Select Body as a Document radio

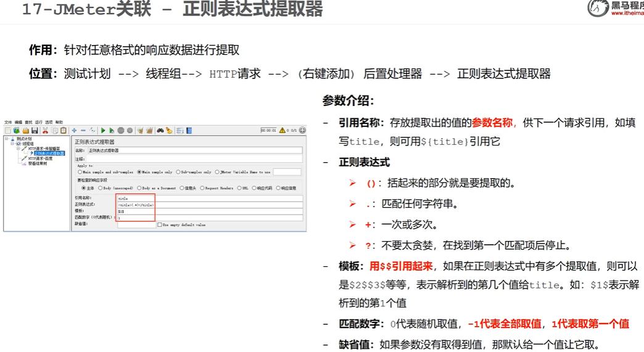point(139,188)
